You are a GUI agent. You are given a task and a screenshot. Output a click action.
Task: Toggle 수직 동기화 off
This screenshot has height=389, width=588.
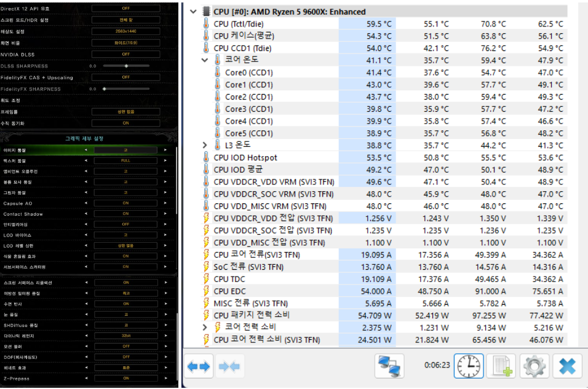pos(125,123)
